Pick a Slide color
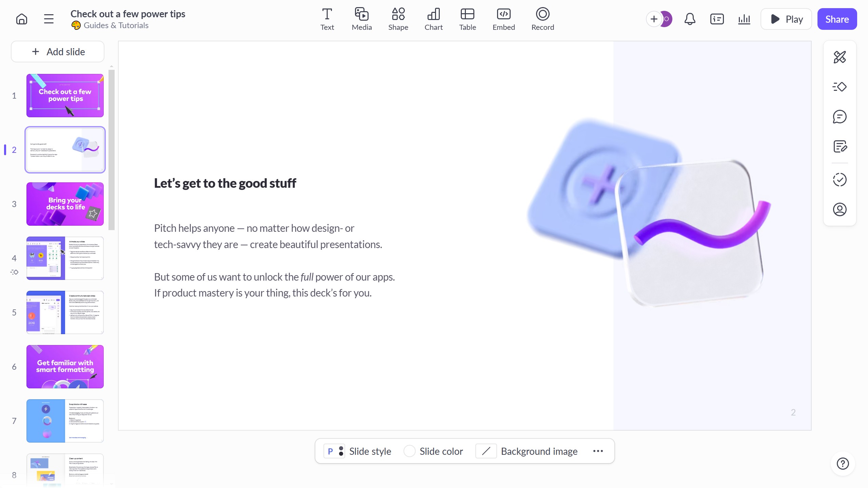Image resolution: width=868 pixels, height=488 pixels. coord(433,451)
